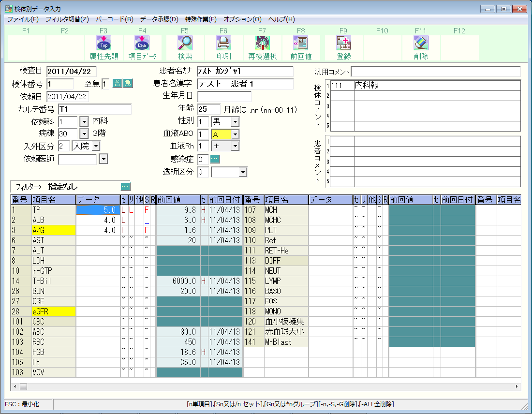Click the 血小板凝集 item name

(286, 322)
